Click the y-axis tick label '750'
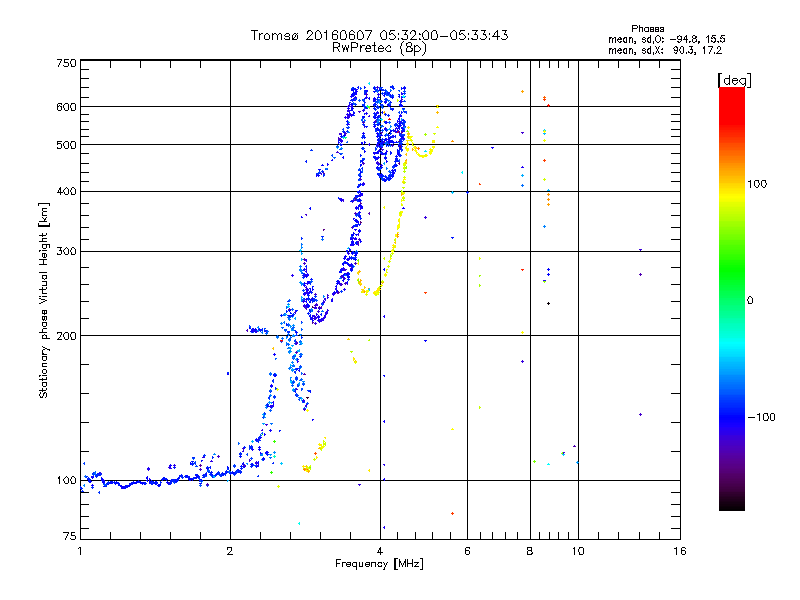The image size is (800, 600). tap(67, 63)
